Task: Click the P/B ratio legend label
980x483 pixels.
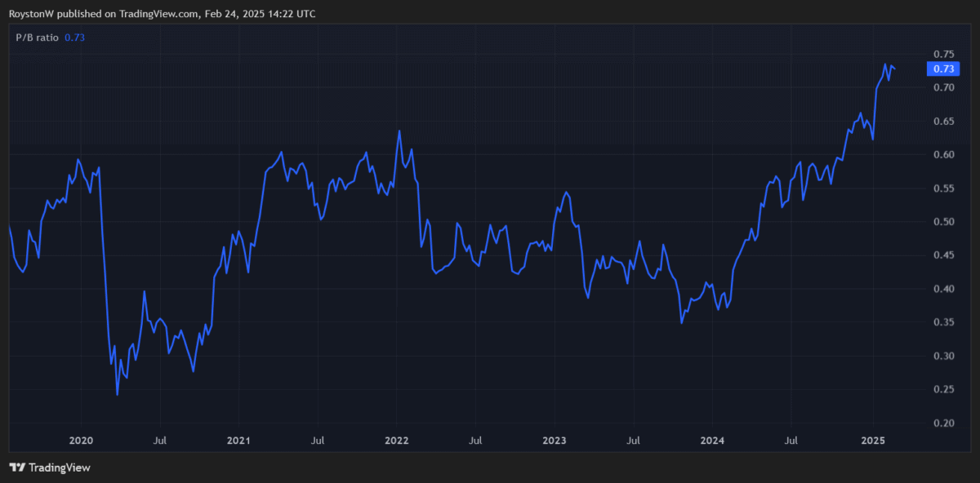Action: coord(37,38)
